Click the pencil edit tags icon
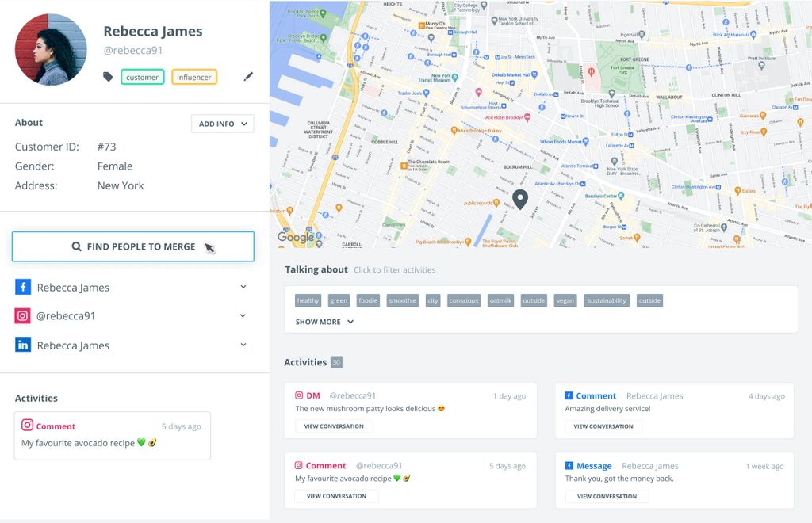812x523 pixels. [x=248, y=77]
